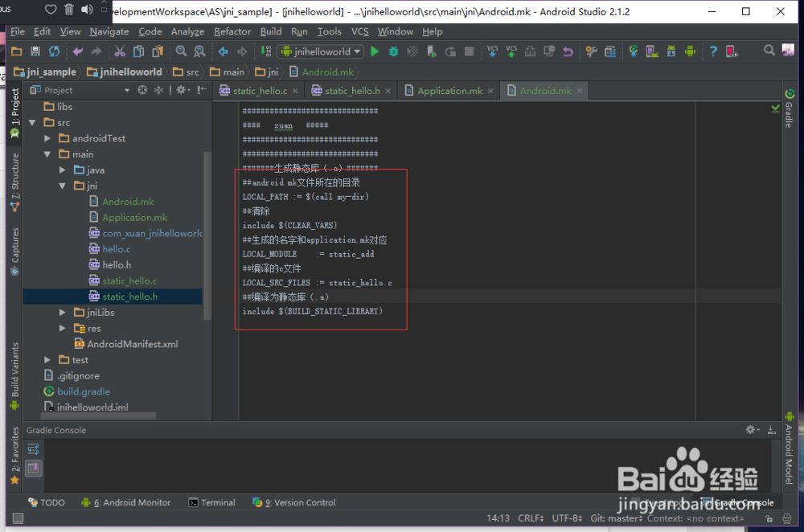Click the UTF-8 encoding indicator

point(567,518)
